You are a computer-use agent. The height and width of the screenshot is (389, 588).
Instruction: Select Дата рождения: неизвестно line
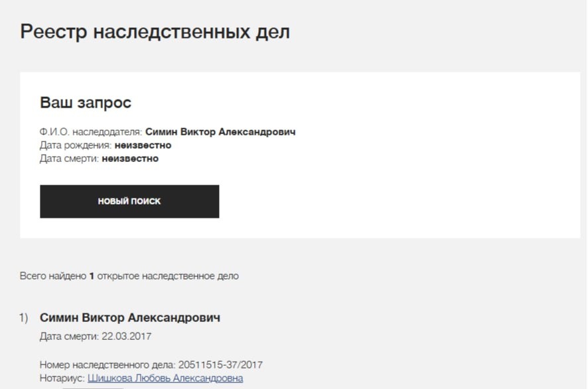coord(106,145)
